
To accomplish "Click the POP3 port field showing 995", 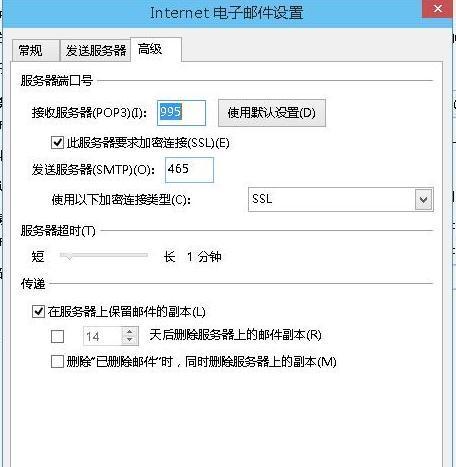I will click(x=181, y=113).
